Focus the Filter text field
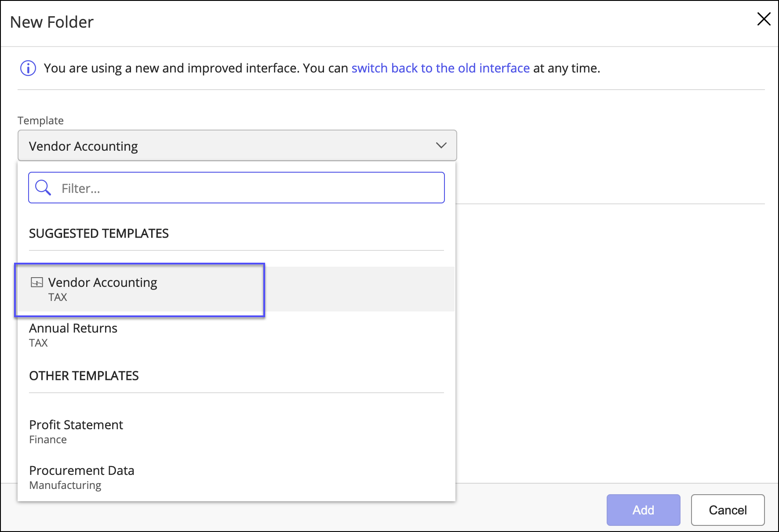 click(246, 188)
